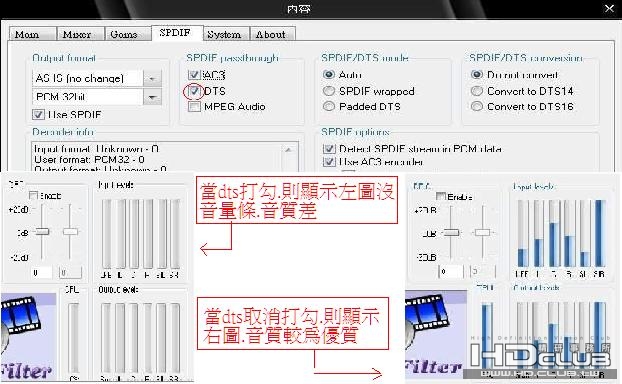
Task: Choose the Padded DTS mode
Action: pos(329,106)
